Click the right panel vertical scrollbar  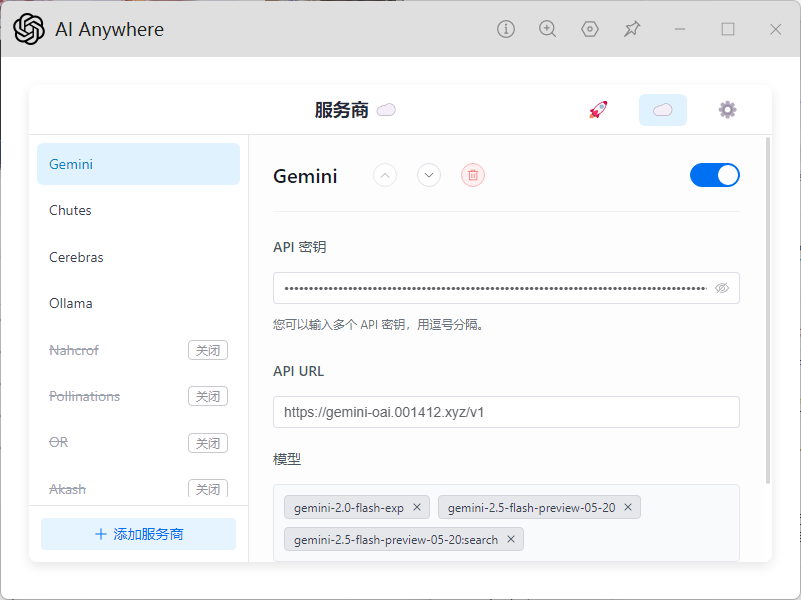tap(768, 310)
